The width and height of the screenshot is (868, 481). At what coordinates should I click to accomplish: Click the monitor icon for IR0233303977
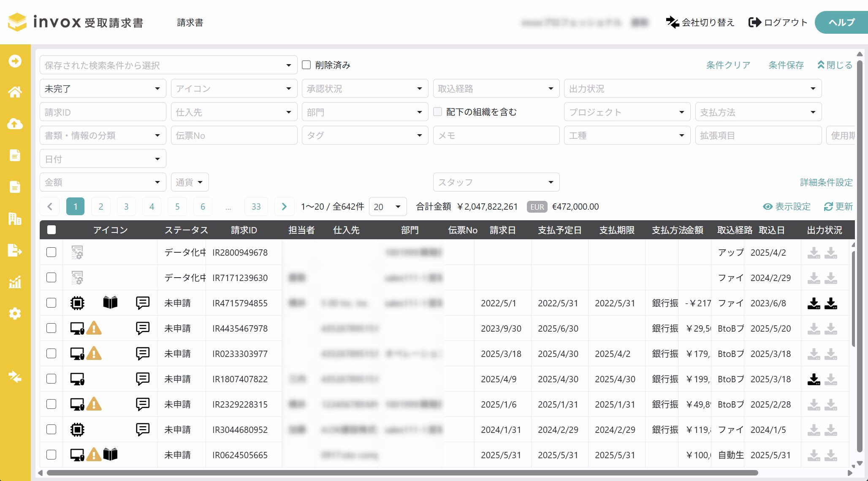click(x=77, y=354)
